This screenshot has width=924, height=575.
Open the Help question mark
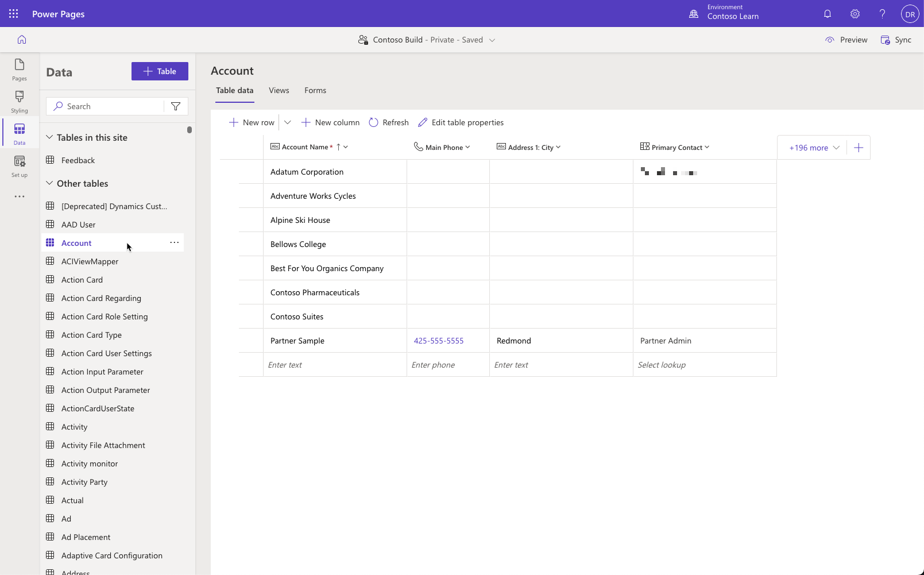coord(882,13)
